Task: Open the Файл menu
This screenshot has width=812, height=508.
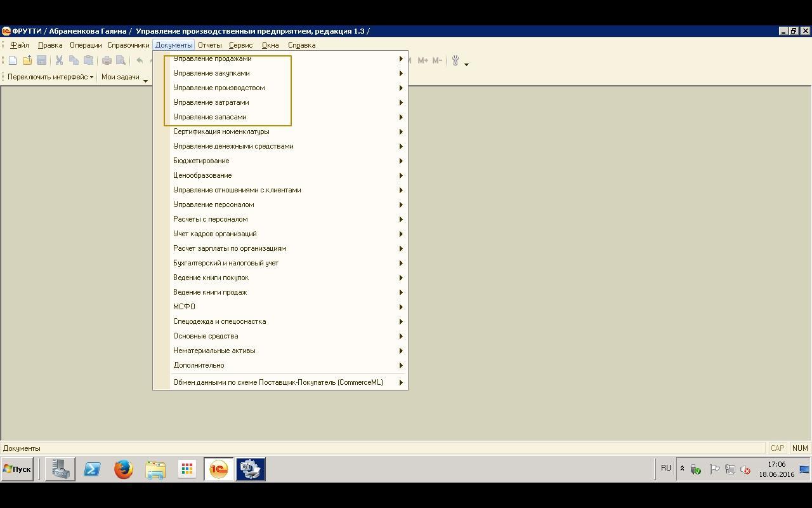Action: [20, 45]
